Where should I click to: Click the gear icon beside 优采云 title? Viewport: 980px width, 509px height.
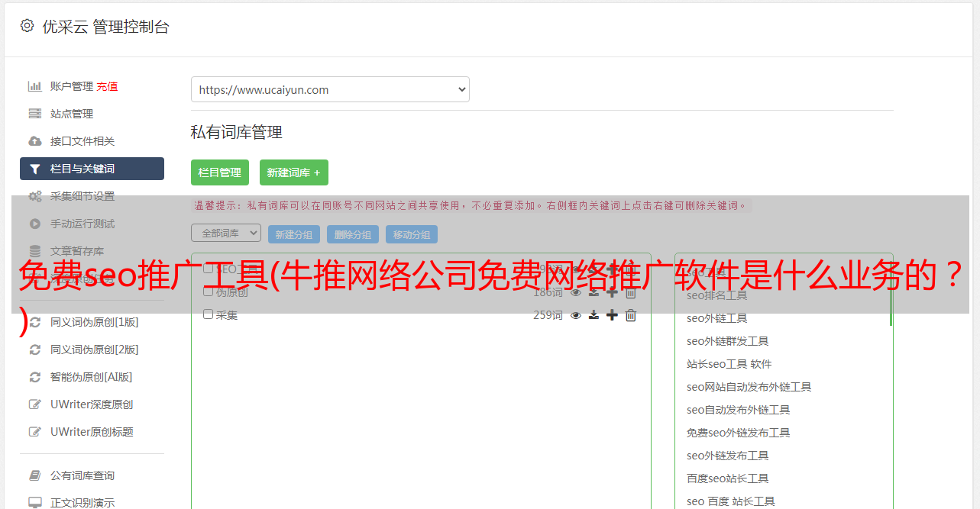[x=27, y=26]
